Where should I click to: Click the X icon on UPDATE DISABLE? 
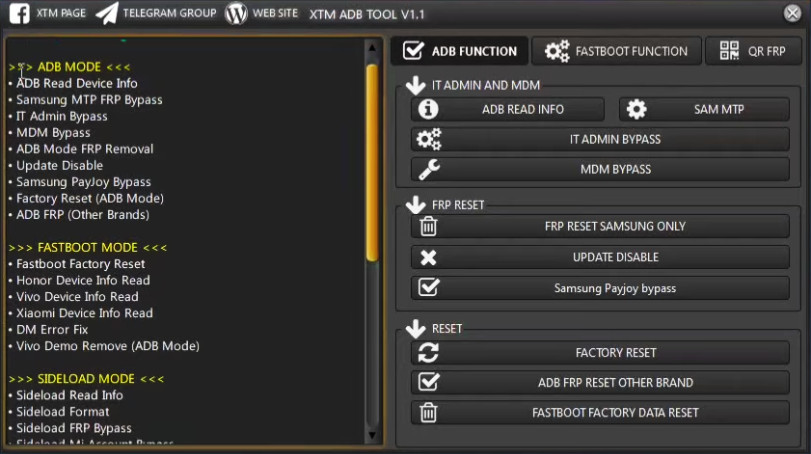pos(428,257)
